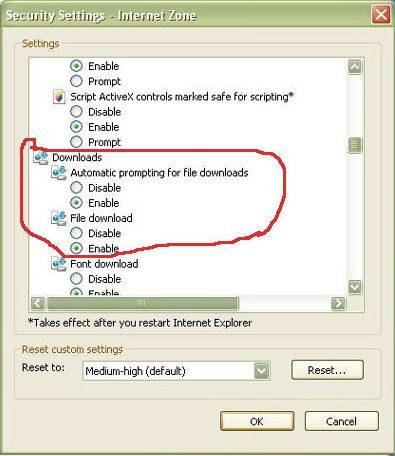Select Disable under File download

click(x=76, y=233)
